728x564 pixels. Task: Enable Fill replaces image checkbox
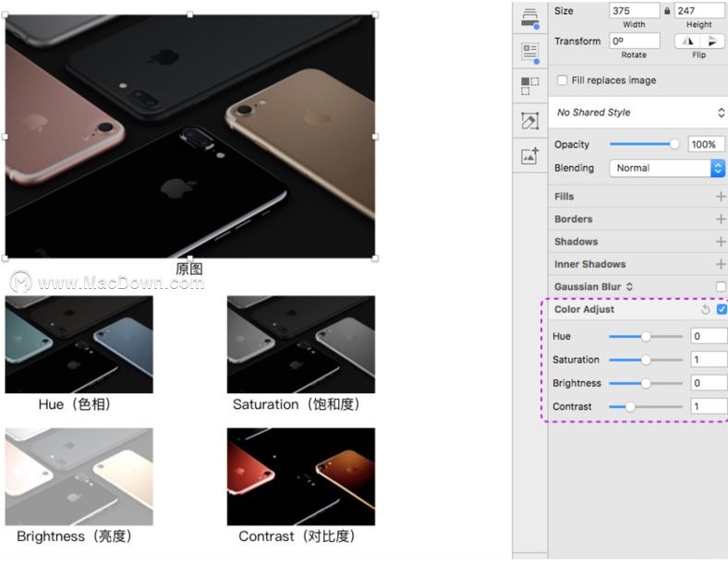[x=562, y=80]
